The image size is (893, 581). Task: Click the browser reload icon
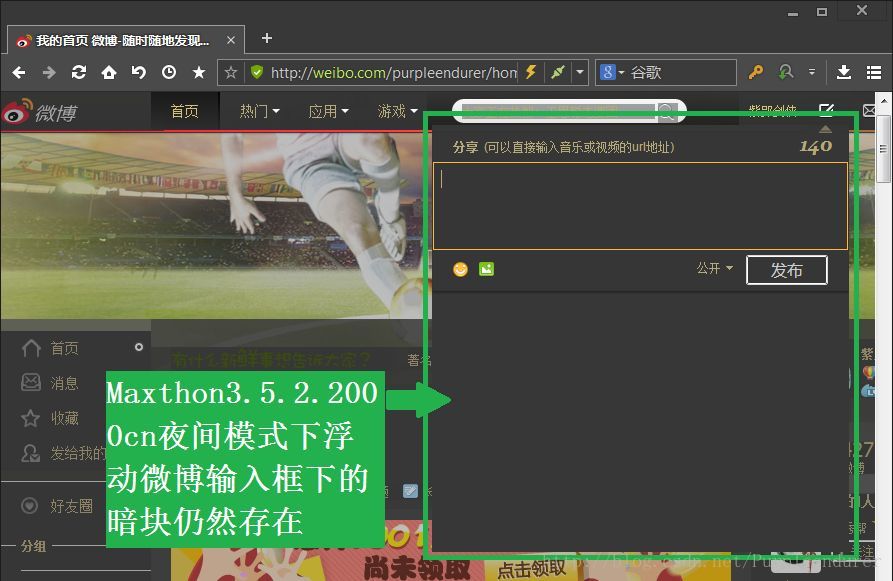(78, 72)
